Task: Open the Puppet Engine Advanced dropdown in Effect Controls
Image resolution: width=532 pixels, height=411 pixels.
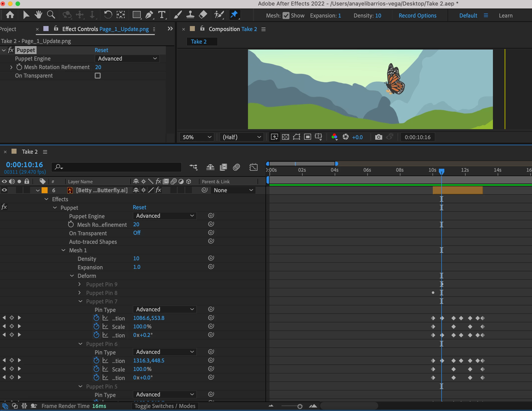Action: point(127,59)
